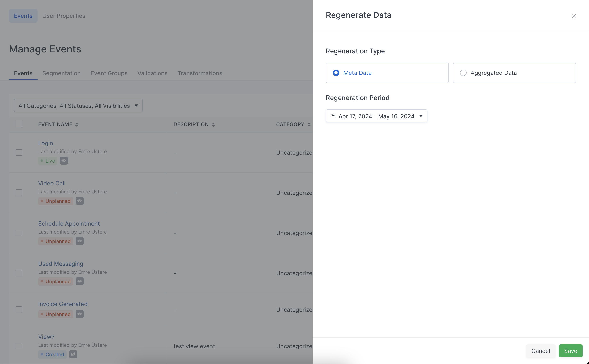Toggle hidden-eye icon for View? event
589x364 pixels.
[73, 354]
